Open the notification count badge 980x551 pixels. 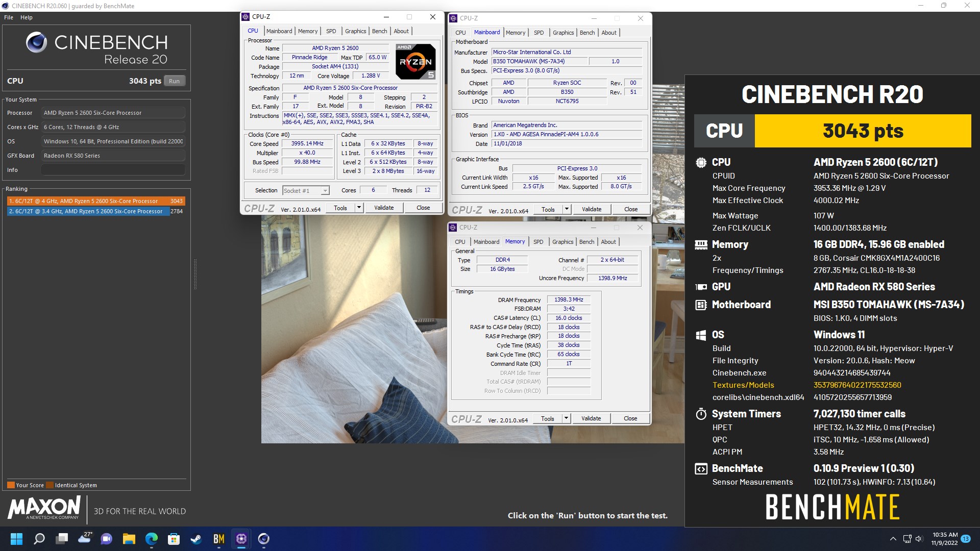click(966, 539)
